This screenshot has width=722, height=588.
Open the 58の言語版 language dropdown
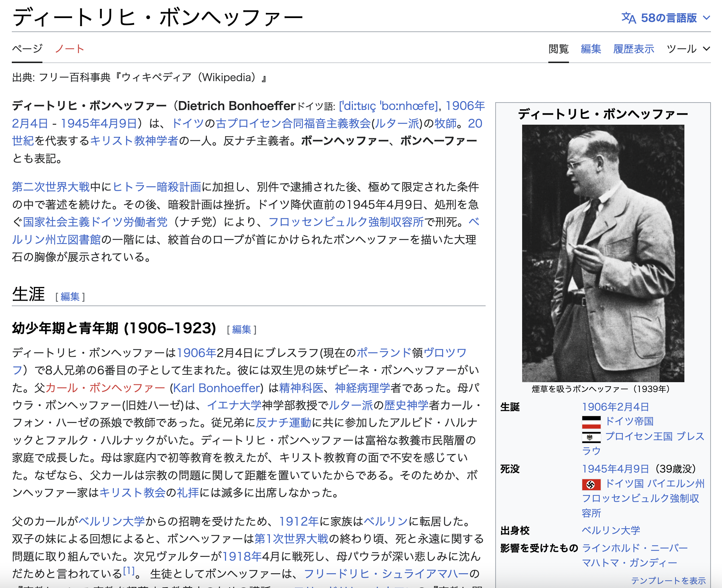coord(666,18)
